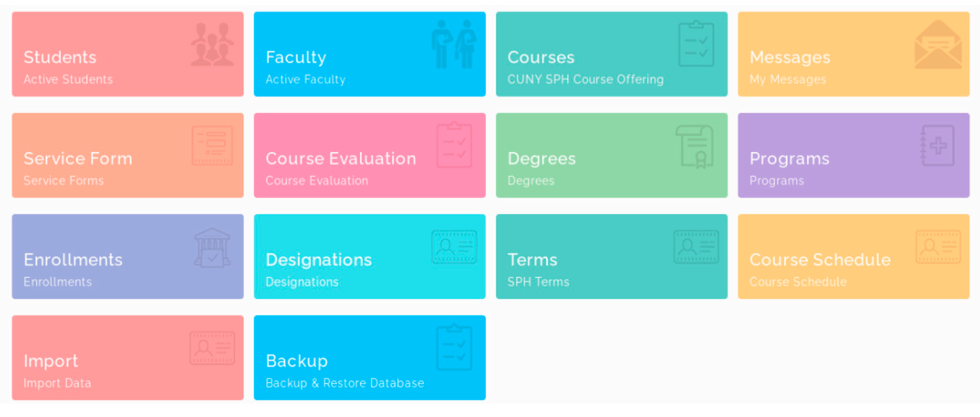The image size is (980, 417).
Task: Click the ID card icon on Terms
Action: 696,247
